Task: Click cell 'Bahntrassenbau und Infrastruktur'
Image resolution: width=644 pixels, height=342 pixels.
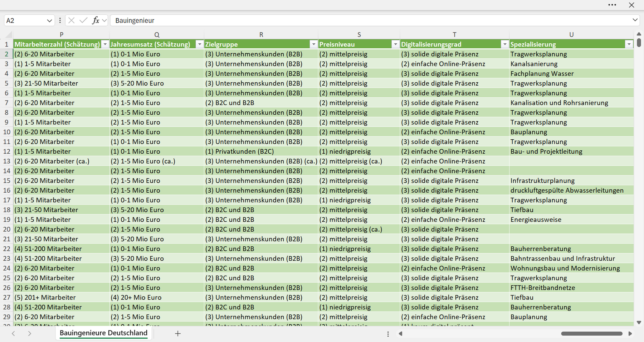Action: (x=571, y=259)
